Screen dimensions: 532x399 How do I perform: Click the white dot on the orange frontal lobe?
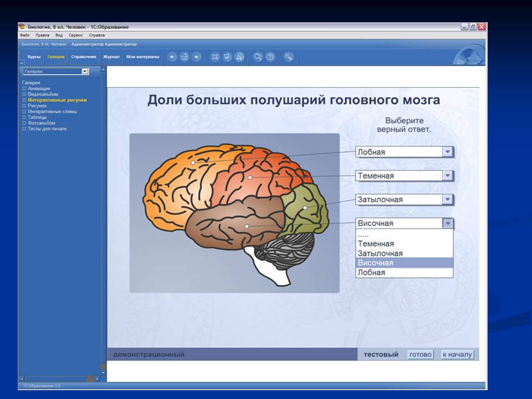pos(193,163)
